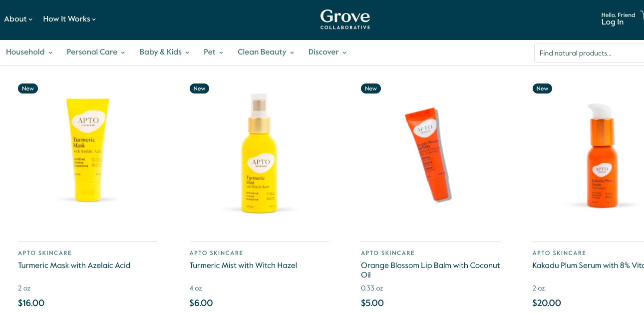Expand the Discover dropdown
644x313 pixels.
(327, 52)
